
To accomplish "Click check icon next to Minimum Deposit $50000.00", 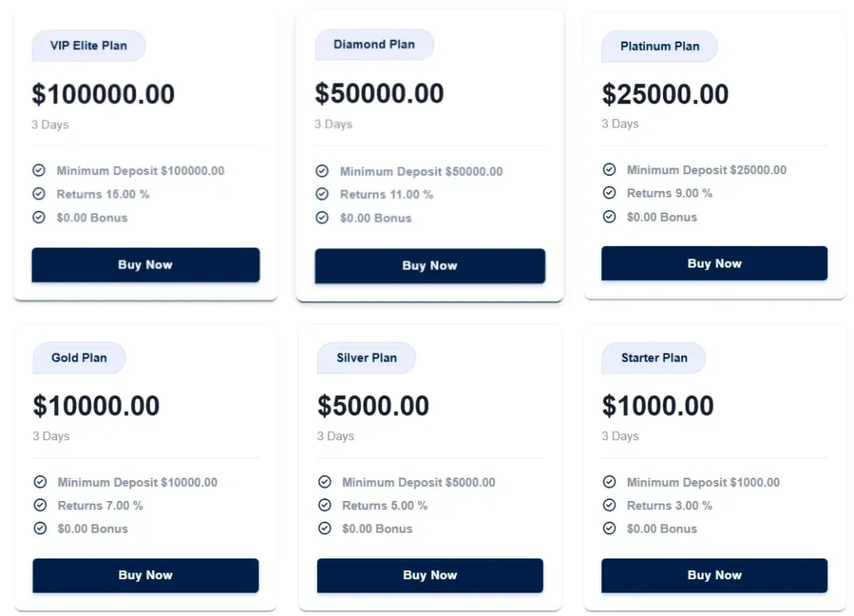I will pyautogui.click(x=322, y=172).
